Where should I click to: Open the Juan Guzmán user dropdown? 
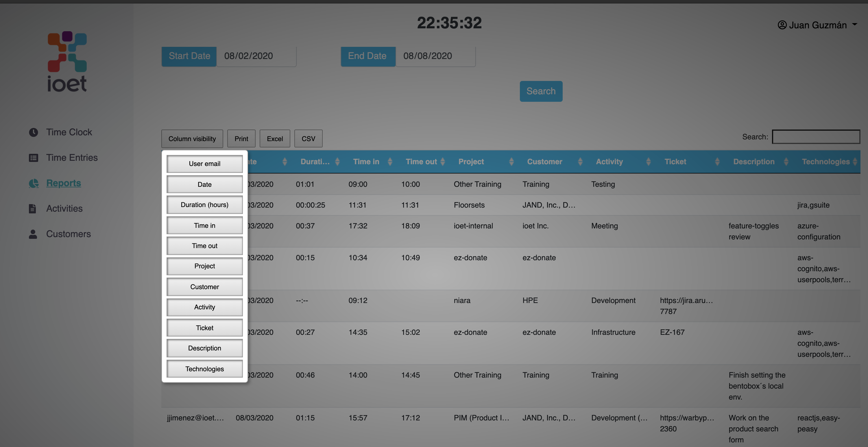854,25
